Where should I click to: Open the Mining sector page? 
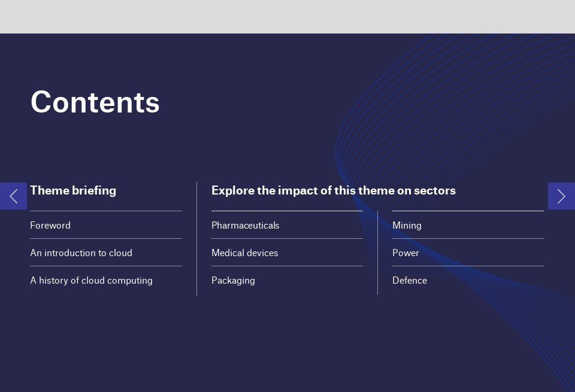pyautogui.click(x=407, y=226)
